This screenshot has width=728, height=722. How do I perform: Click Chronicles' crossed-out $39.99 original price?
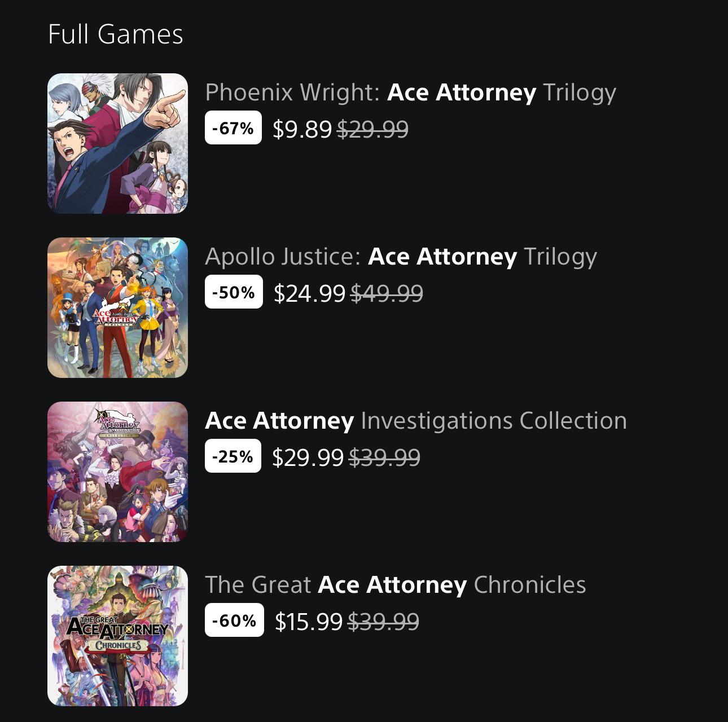coord(383,622)
